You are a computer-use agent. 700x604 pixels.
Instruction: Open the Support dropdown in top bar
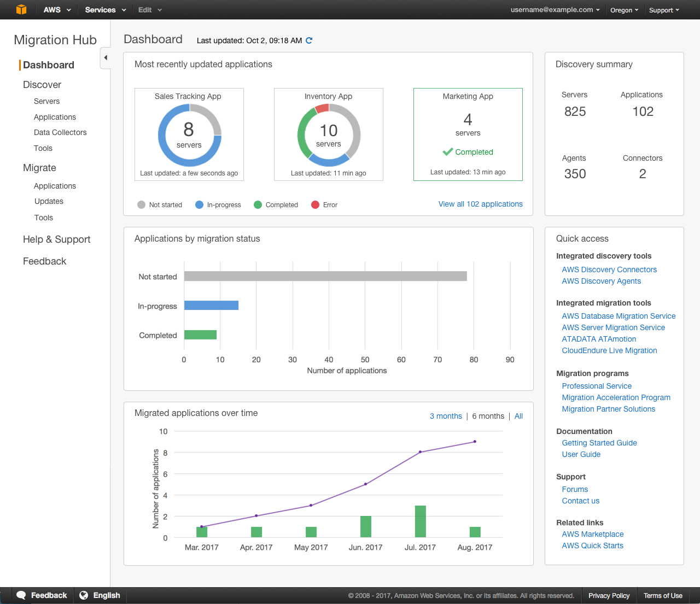tap(664, 10)
